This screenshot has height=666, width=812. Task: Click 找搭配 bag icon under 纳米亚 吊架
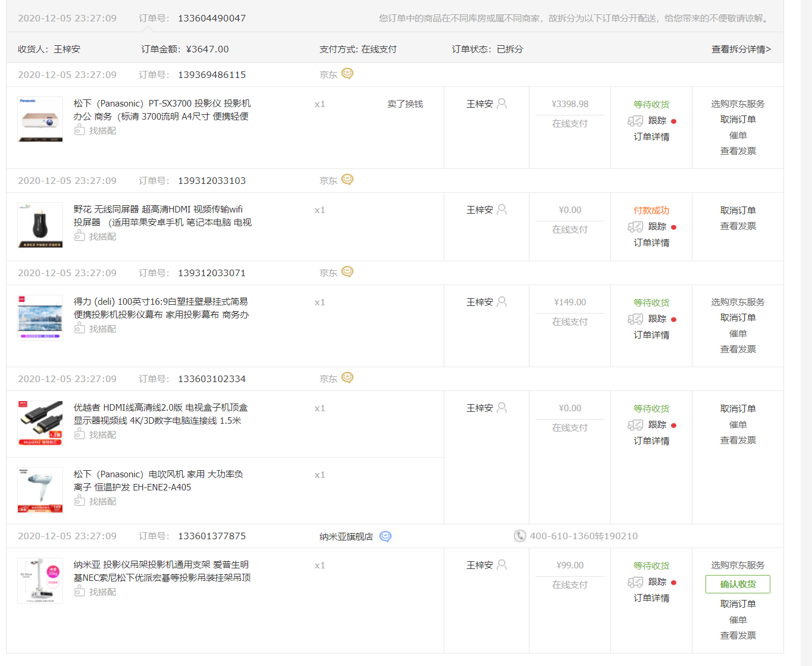(79, 591)
